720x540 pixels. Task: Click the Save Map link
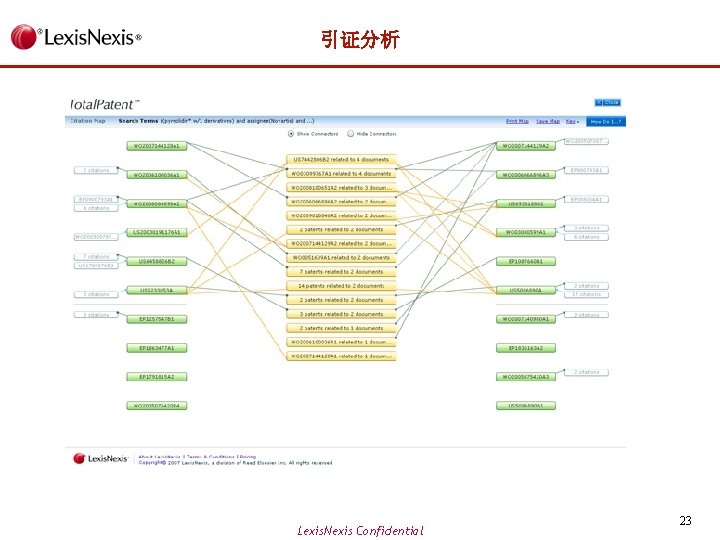(x=548, y=121)
